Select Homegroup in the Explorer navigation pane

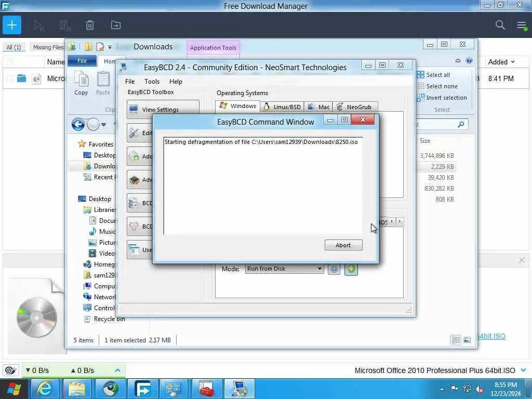pyautogui.click(x=99, y=264)
